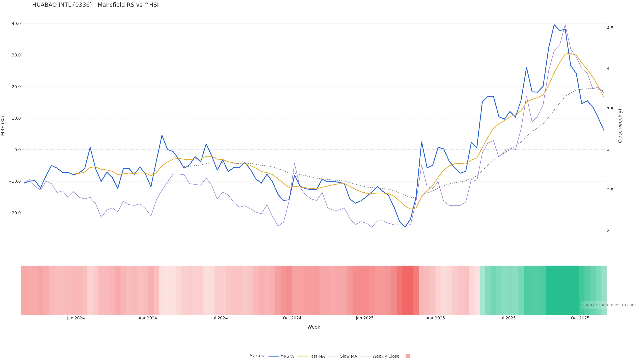Screen dimensions: 644x362
Task: Click the pink legend color swatch
Action: coord(408,356)
